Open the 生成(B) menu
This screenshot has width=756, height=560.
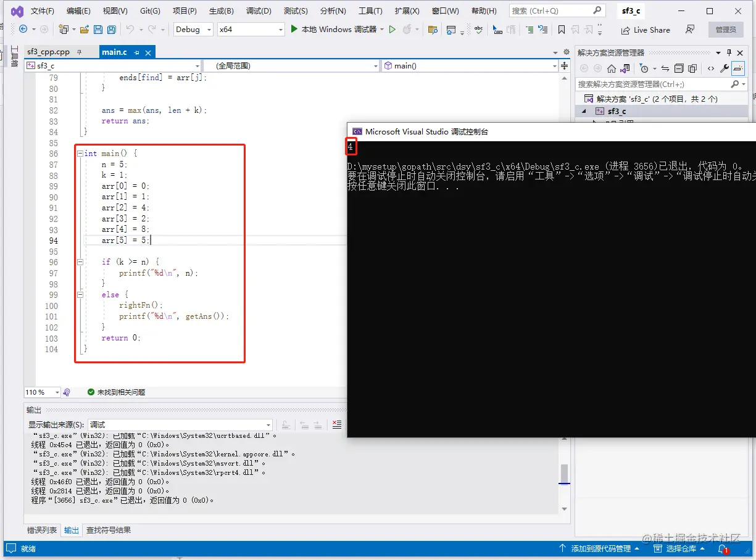tap(221, 11)
